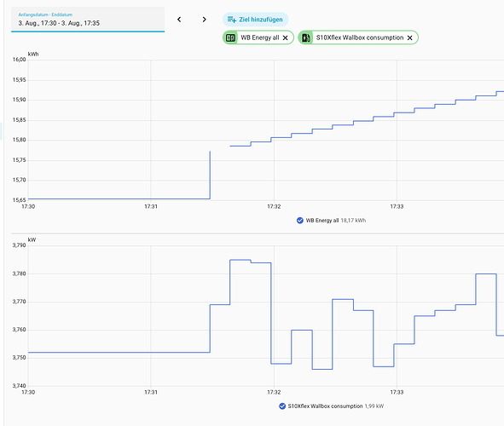
Task: Click the kWh unit label above energy chart
Action: pos(33,55)
